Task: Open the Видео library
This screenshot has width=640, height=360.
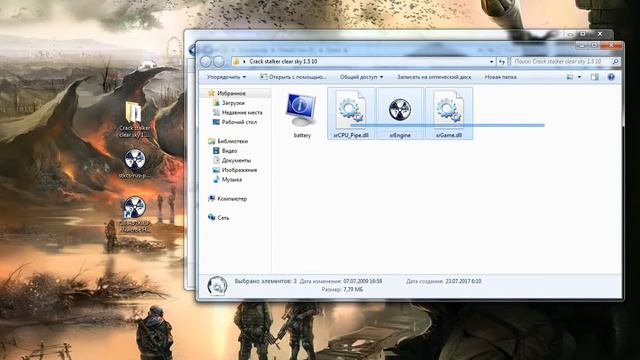Action: coord(229,151)
